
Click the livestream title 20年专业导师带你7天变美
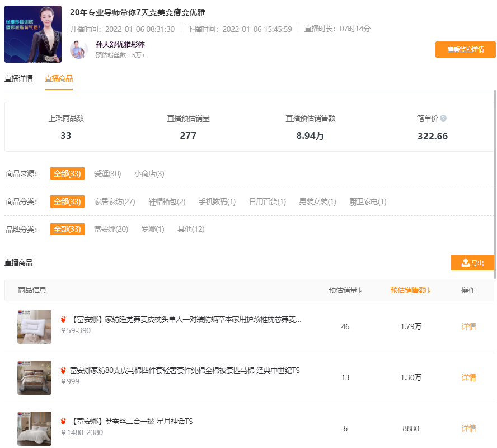coord(138,12)
